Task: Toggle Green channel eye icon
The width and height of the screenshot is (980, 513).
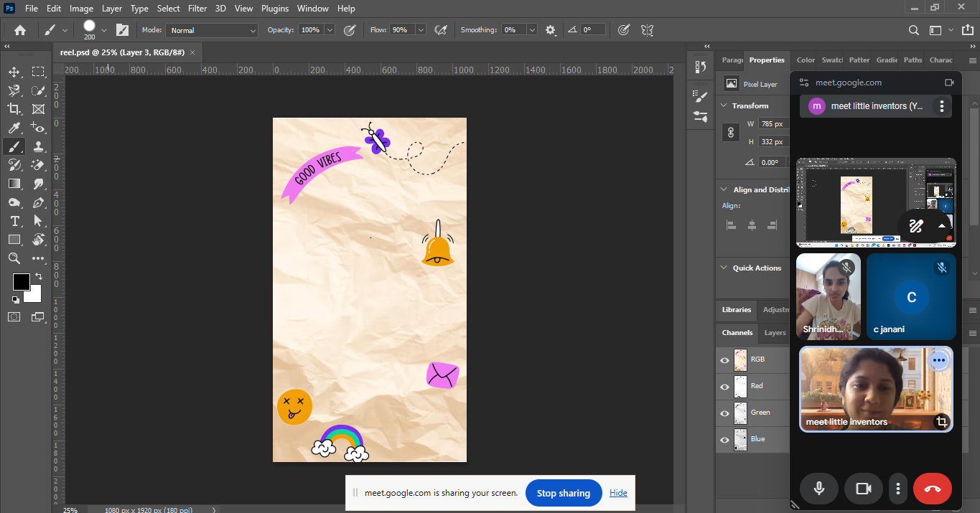Action: click(724, 413)
